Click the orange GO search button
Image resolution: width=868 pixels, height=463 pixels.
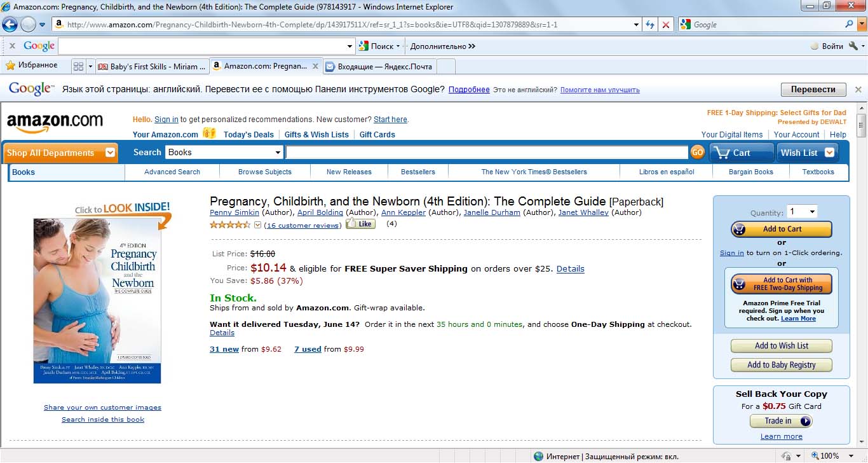coord(697,153)
